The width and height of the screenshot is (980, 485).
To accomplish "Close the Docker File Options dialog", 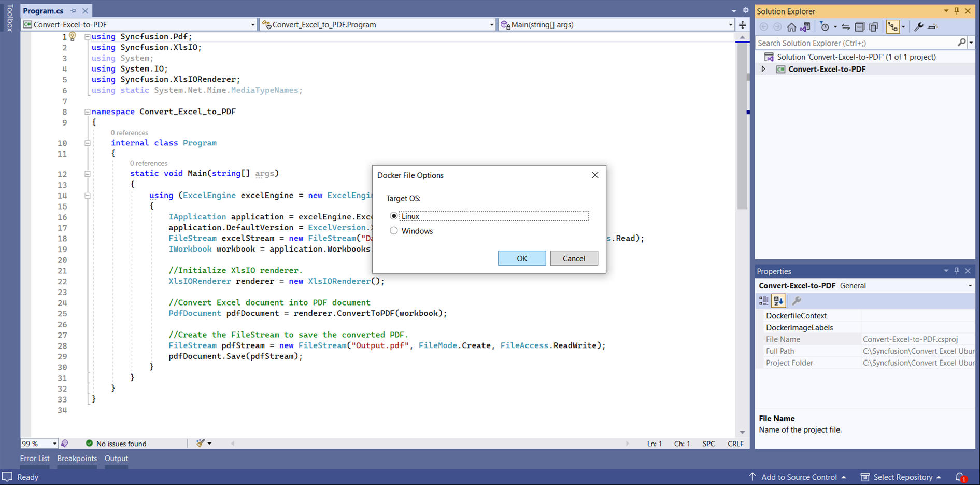I will coord(595,175).
